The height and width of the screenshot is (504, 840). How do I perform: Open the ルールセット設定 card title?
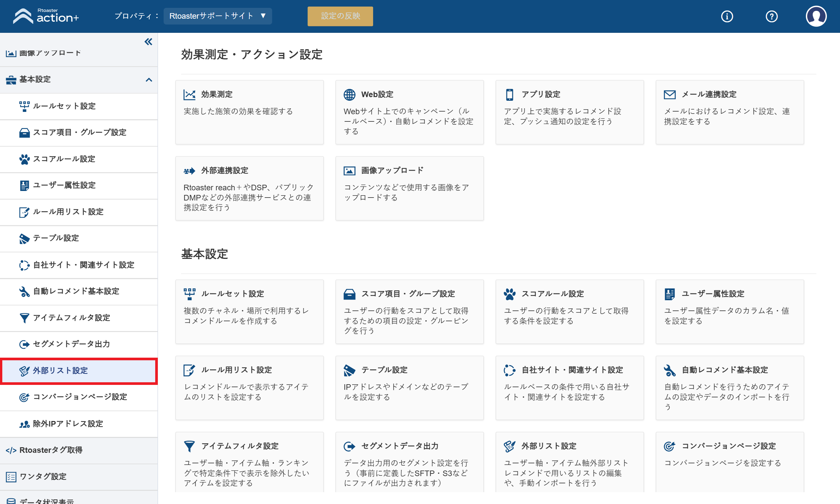click(232, 294)
